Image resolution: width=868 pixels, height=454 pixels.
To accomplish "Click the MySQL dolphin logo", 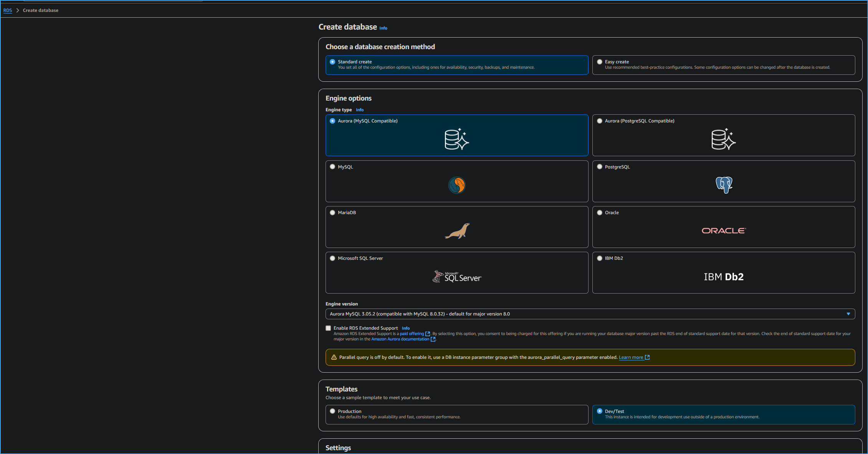I will coord(456,185).
